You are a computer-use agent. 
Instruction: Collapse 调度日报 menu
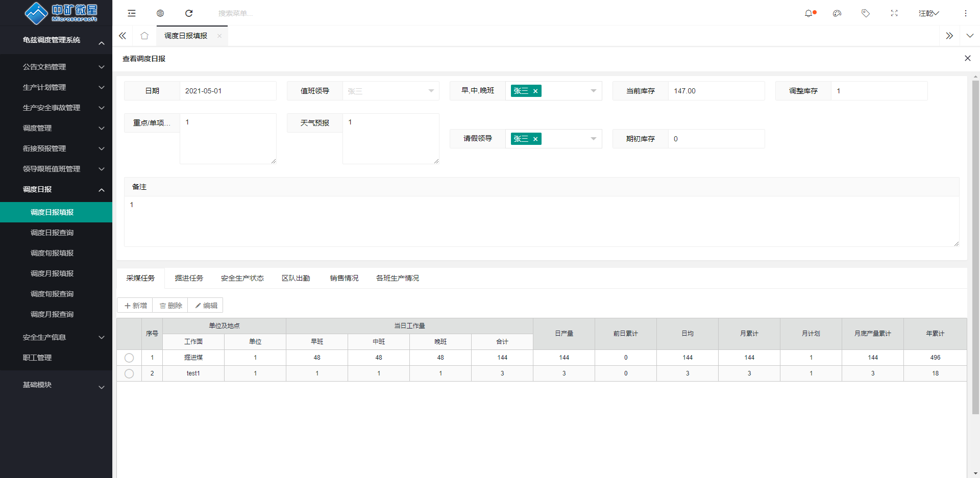click(56, 189)
